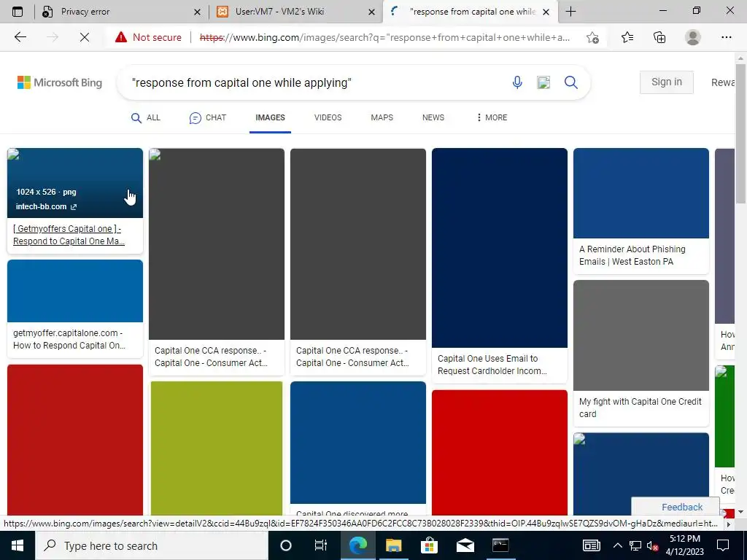This screenshot has width=747, height=560.
Task: Open Getmyoffers Capital one result title
Action: click(69, 235)
